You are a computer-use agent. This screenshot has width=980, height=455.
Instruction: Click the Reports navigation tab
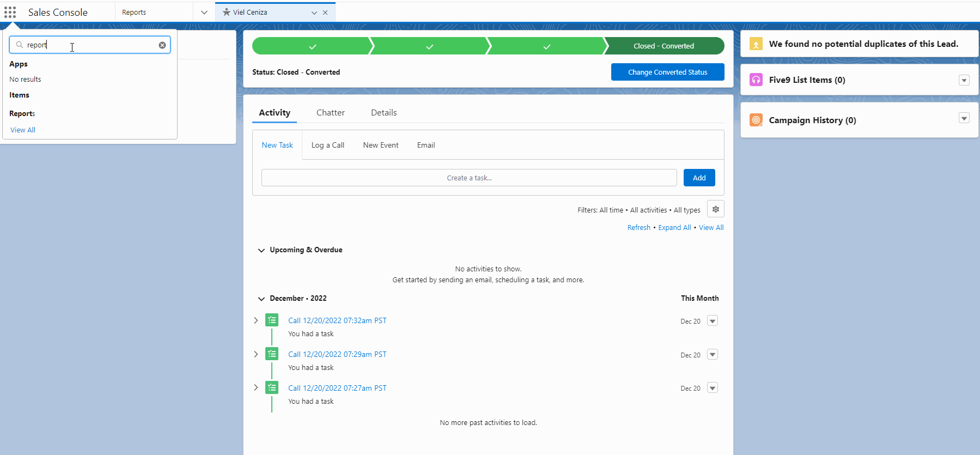[134, 12]
